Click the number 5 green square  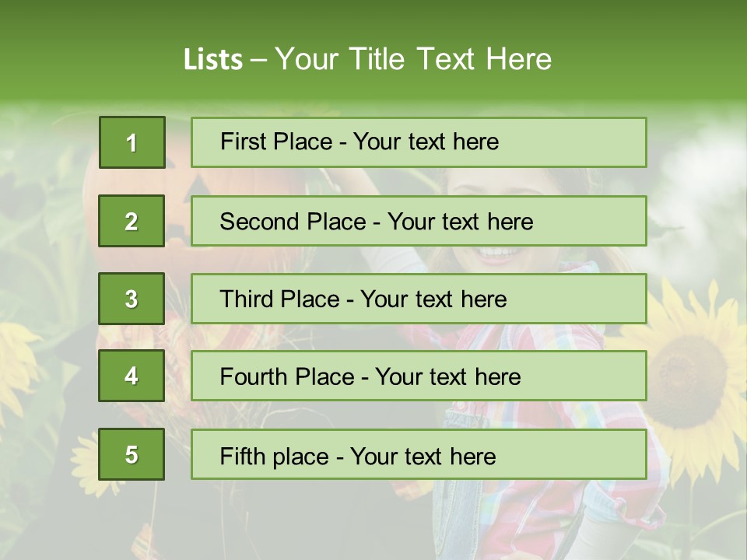[x=132, y=454]
